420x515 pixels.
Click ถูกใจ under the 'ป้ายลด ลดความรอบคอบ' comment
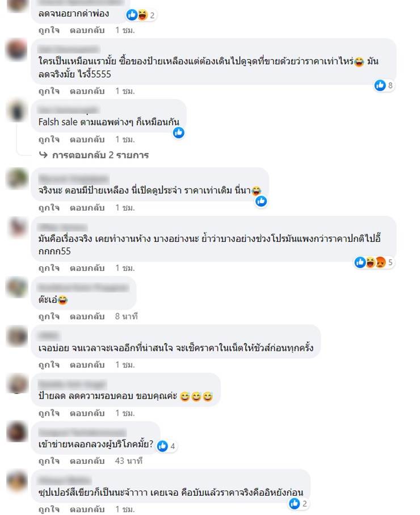click(49, 413)
